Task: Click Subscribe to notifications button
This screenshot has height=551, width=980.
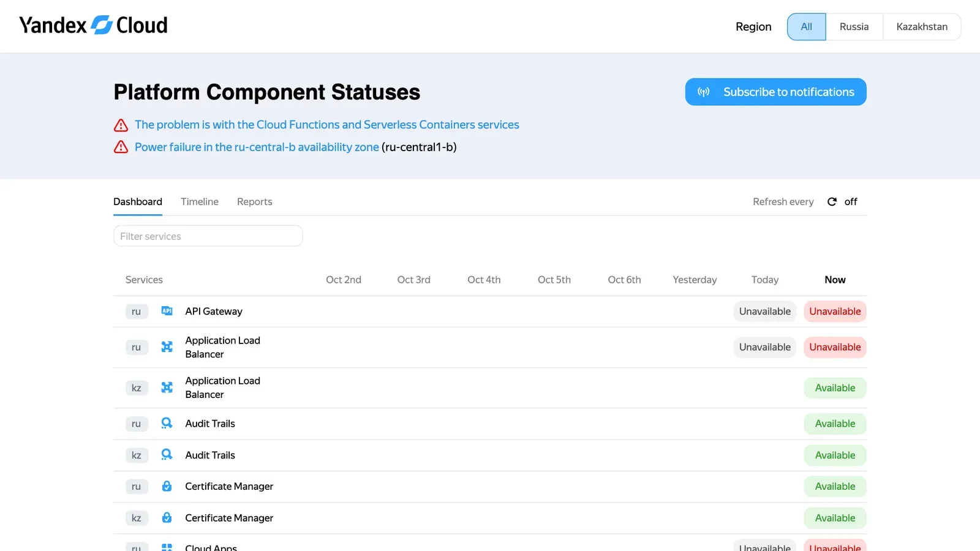Action: [x=776, y=92]
